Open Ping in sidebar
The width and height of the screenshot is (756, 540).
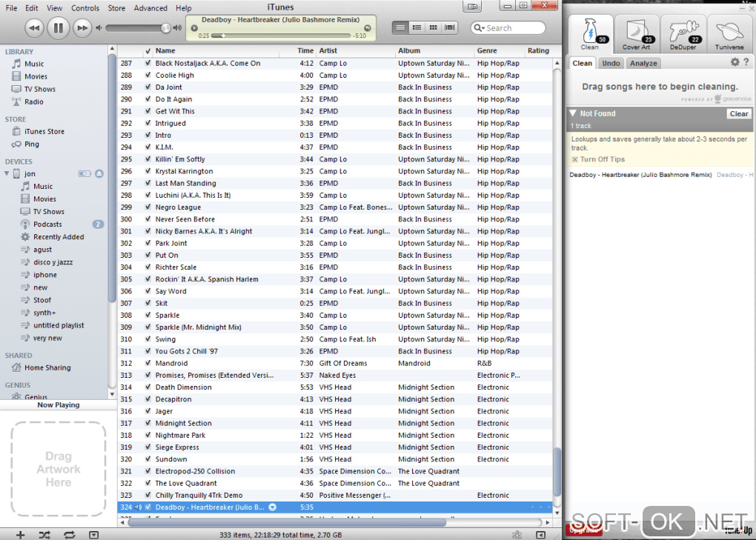[x=32, y=144]
